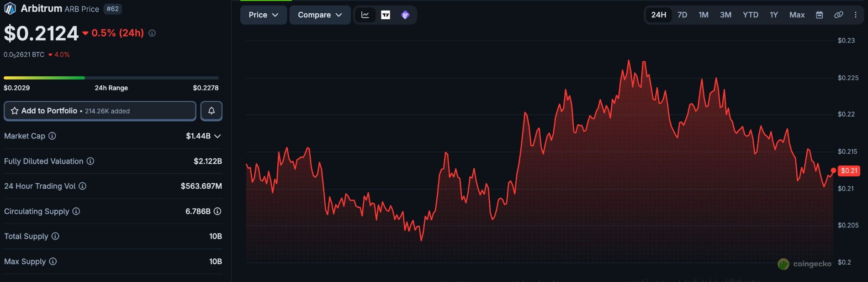Click the Arbitrum logo icon
This screenshot has width=868, height=282.
click(x=10, y=9)
